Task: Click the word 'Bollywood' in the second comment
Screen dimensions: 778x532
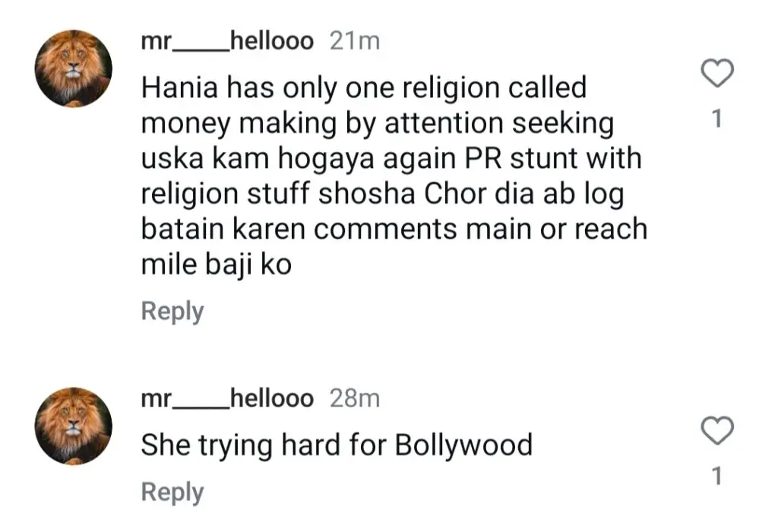Action: [463, 445]
